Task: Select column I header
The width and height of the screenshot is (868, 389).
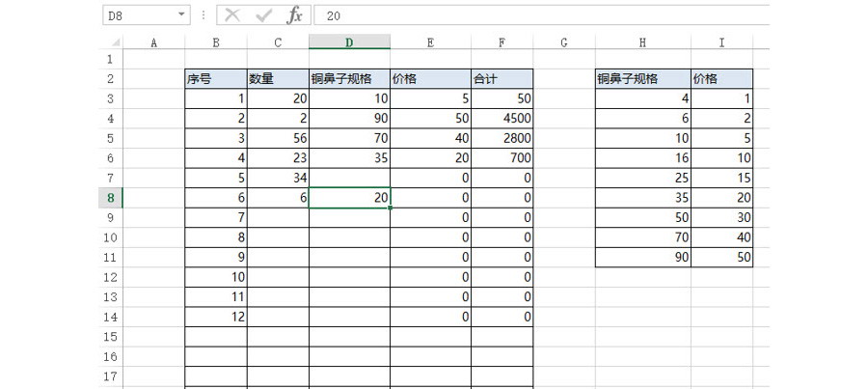Action: tap(721, 42)
